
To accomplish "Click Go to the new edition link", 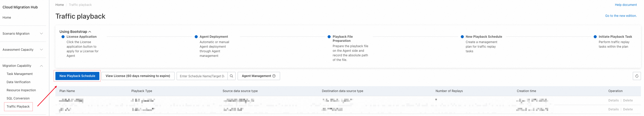I will coord(621,16).
